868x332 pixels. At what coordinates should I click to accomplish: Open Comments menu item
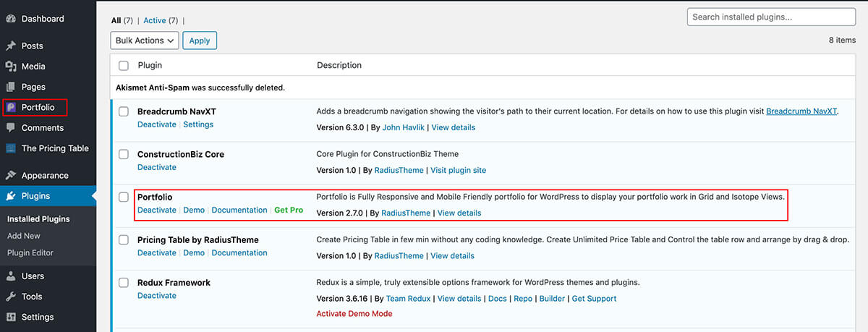(x=43, y=128)
